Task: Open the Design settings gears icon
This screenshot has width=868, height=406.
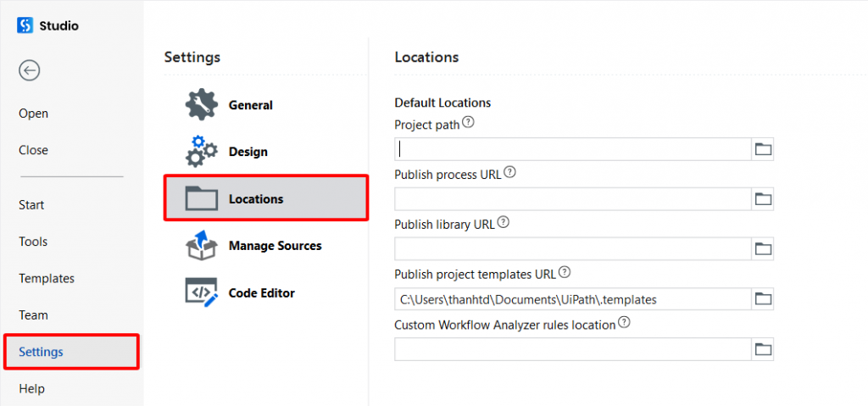Action: point(202,151)
